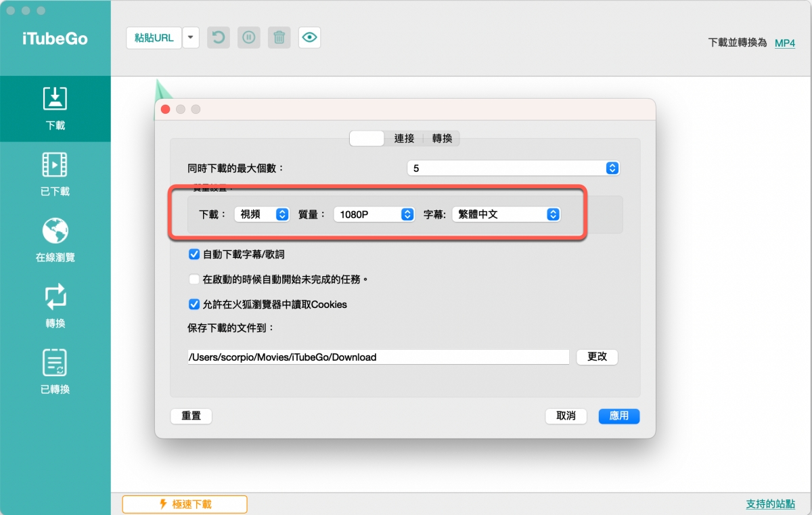Click the 更改 change folder button
This screenshot has width=812, height=515.
click(597, 357)
